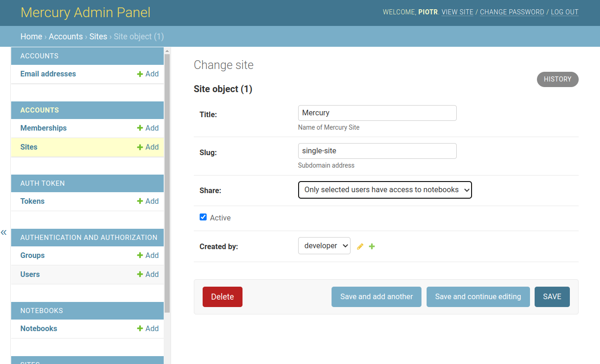Open CHANGE PASSWORD in the header
The height and width of the screenshot is (364, 600).
(512, 12)
